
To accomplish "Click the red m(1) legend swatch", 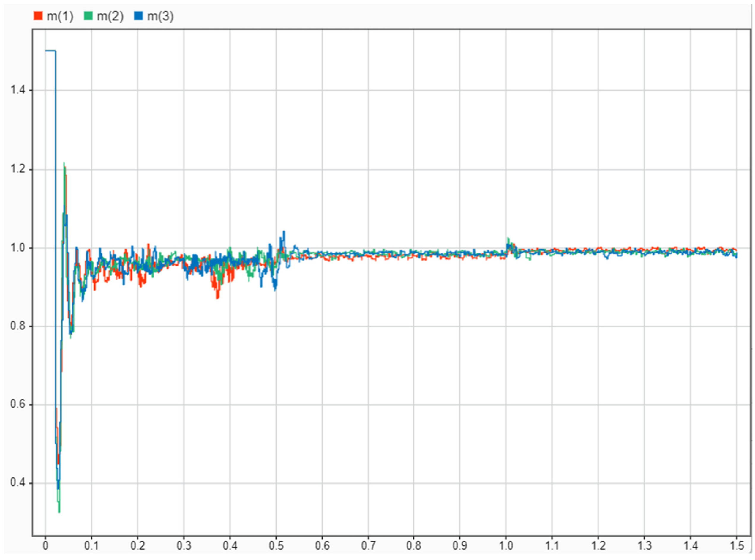I will pos(38,15).
